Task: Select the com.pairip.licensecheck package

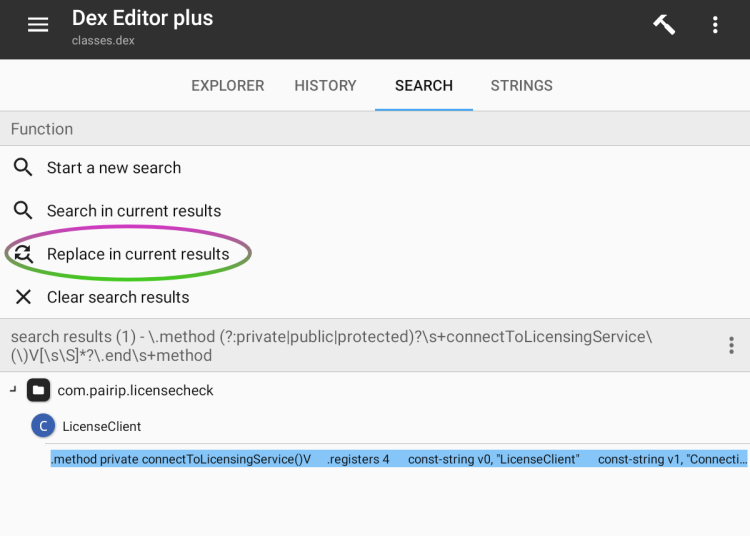Action: tap(135, 391)
